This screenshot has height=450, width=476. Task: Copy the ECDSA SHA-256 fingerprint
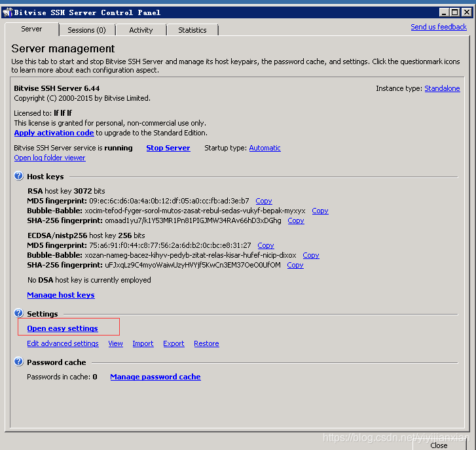click(295, 265)
